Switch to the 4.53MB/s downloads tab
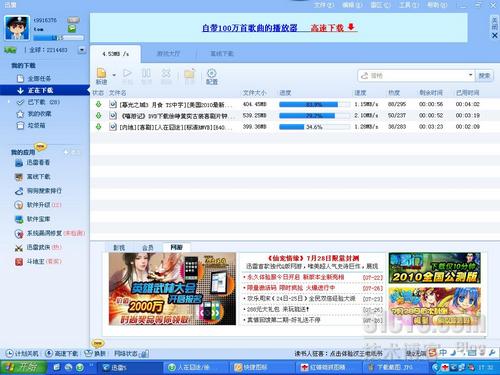This screenshot has width=500, height=375. [115, 54]
